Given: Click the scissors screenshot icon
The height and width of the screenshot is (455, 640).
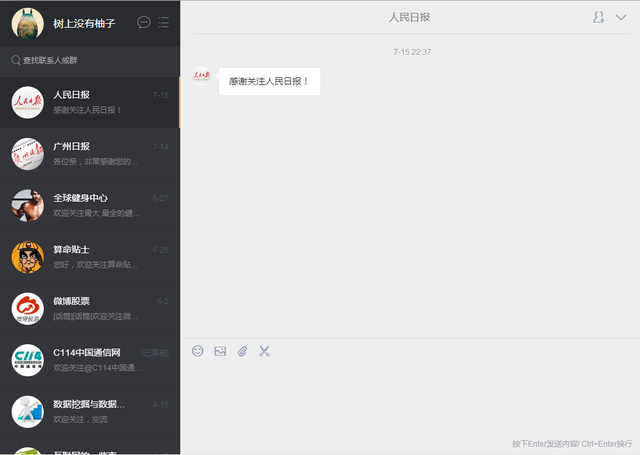Looking at the screenshot, I should pyautogui.click(x=264, y=351).
